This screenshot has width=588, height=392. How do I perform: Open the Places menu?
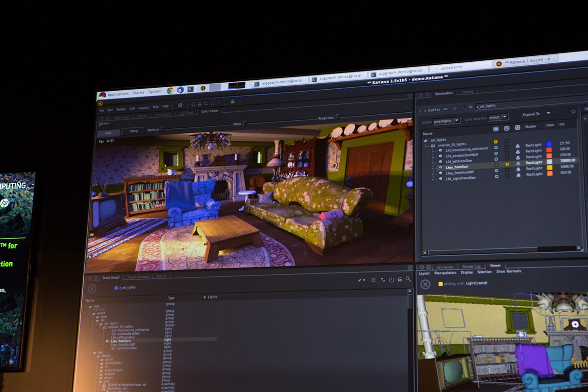139,93
